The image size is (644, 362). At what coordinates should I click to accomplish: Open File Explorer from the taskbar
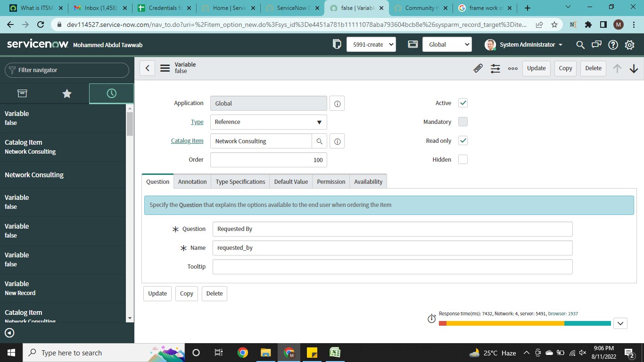[266, 353]
